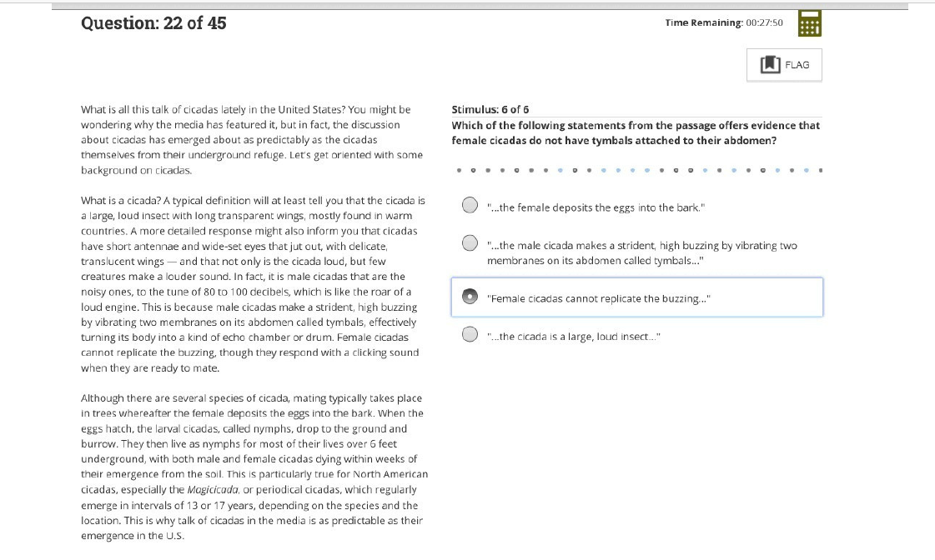Click the last navigation dot in the row
This screenshot has width=935, height=560.
tap(819, 169)
